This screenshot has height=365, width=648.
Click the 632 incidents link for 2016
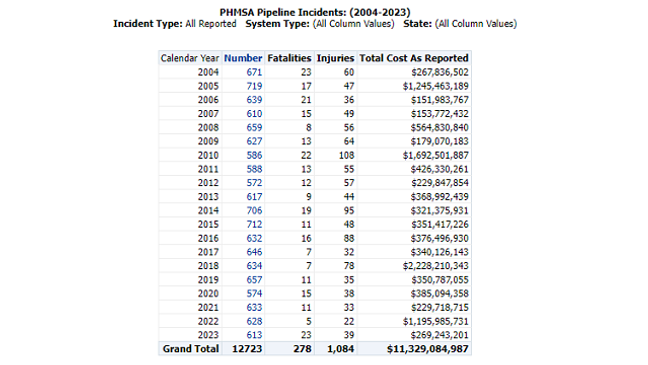254,238
